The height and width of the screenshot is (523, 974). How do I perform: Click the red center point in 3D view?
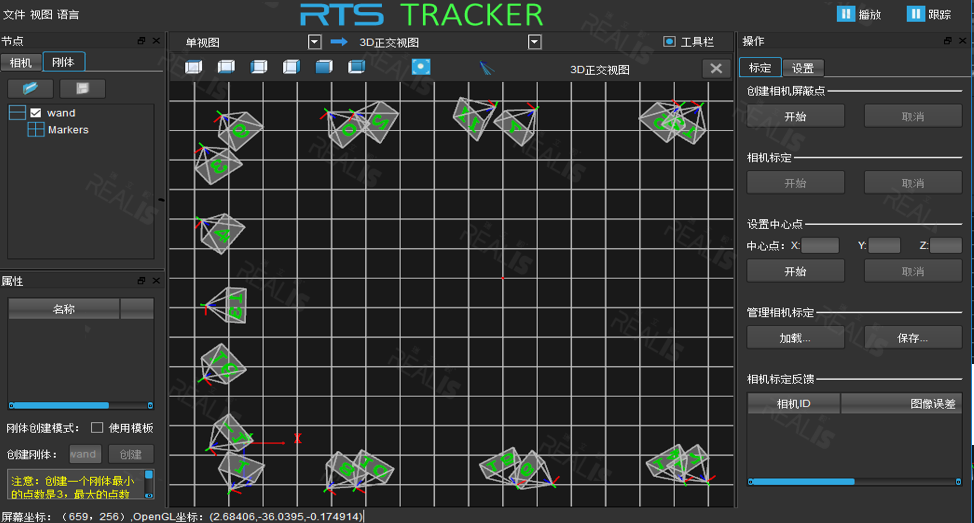click(503, 278)
